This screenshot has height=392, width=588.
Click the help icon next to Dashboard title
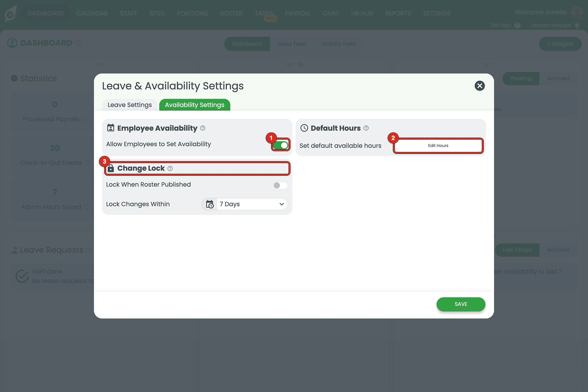coord(78,43)
